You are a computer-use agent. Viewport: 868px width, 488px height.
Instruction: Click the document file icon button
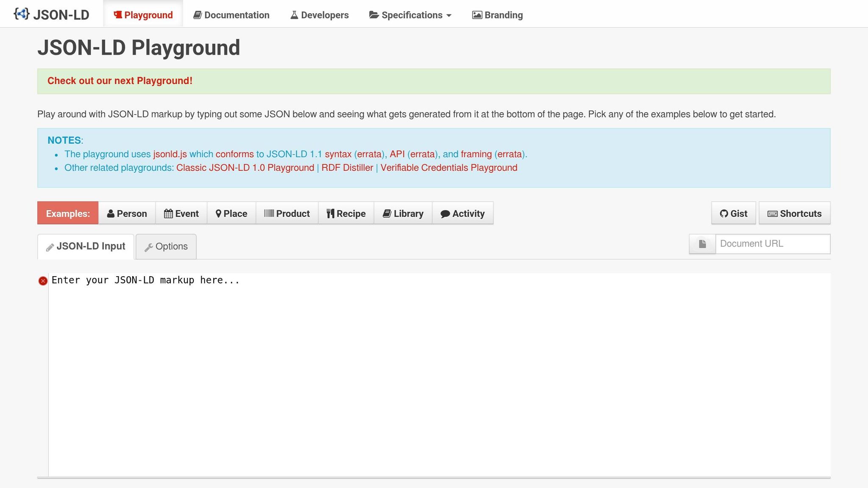(x=702, y=244)
